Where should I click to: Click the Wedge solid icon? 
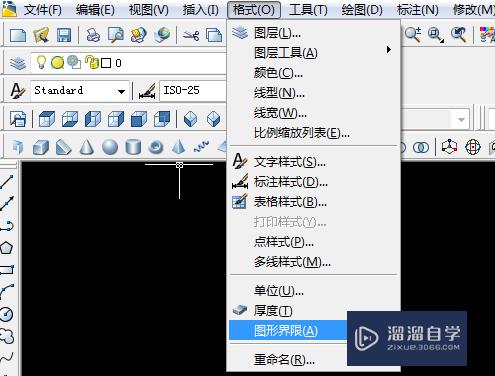pyautogui.click(x=63, y=147)
